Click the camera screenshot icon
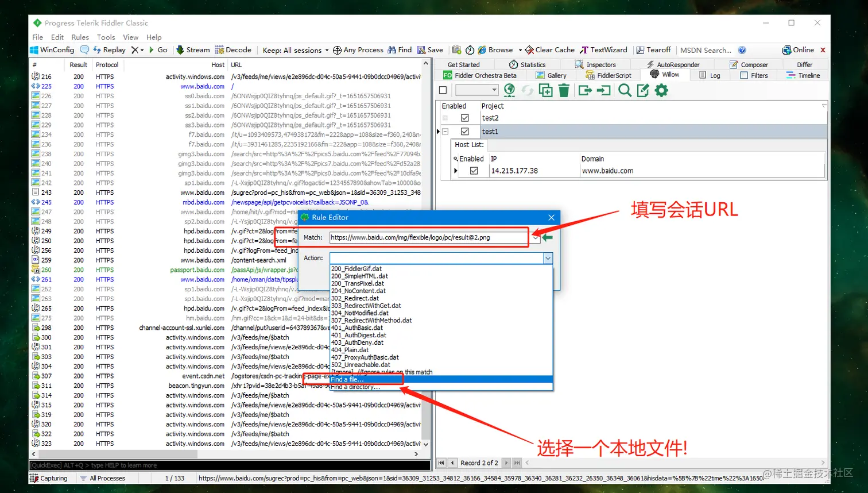The image size is (868, 493). click(x=456, y=50)
